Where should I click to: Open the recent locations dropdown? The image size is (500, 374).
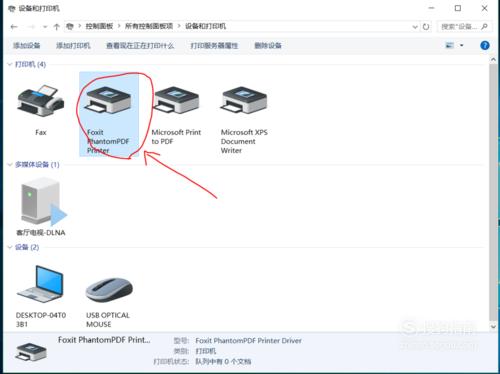[45, 27]
